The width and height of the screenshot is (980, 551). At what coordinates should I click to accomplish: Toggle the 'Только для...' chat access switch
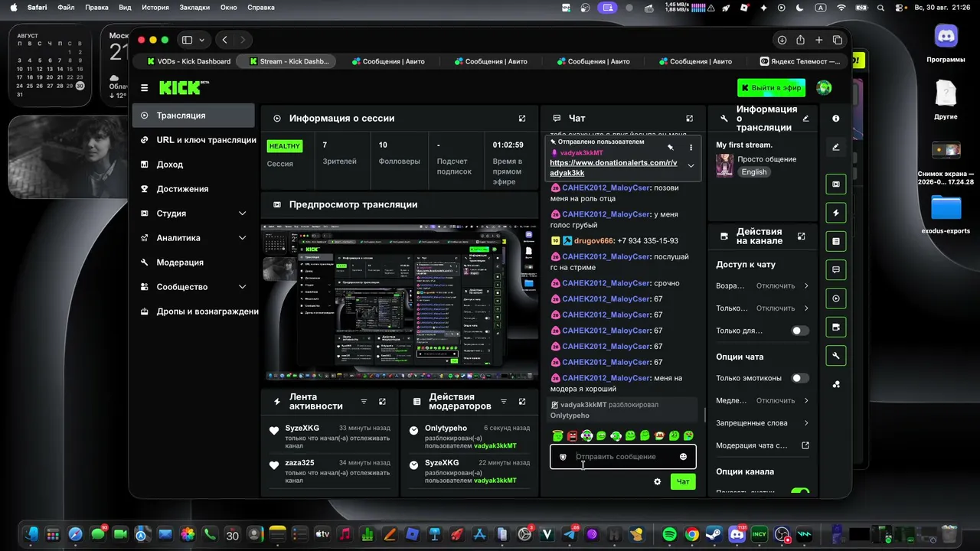click(x=800, y=331)
